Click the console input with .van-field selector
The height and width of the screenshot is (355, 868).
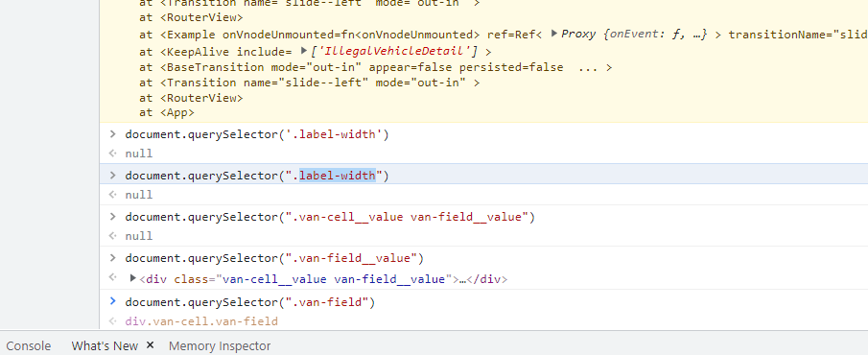tap(250, 302)
